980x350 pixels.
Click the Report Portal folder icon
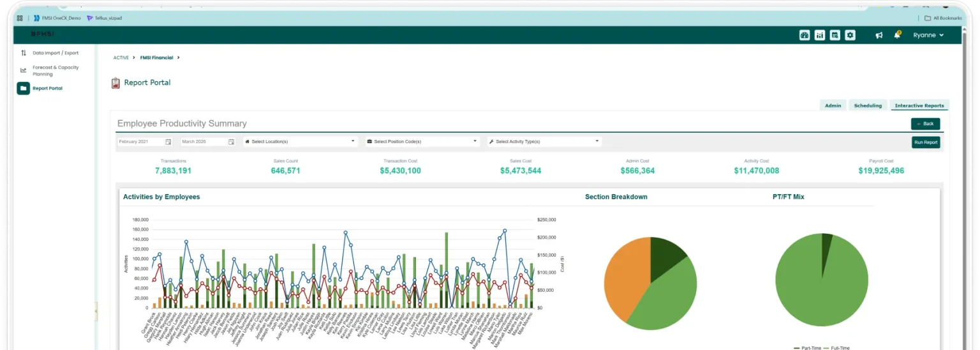tap(24, 88)
